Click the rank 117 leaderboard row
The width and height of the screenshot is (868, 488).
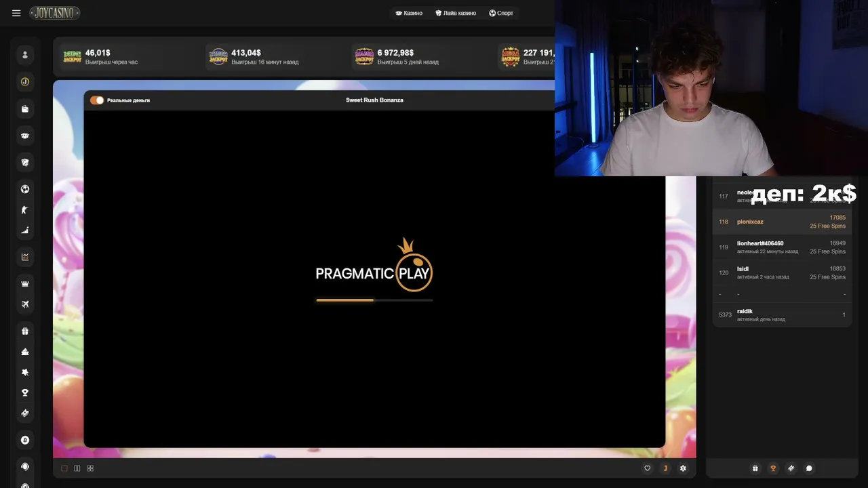click(x=782, y=196)
